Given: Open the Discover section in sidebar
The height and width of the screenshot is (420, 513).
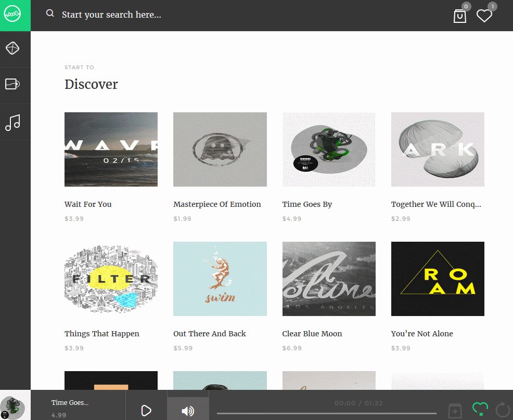Looking at the screenshot, I should pyautogui.click(x=12, y=48).
